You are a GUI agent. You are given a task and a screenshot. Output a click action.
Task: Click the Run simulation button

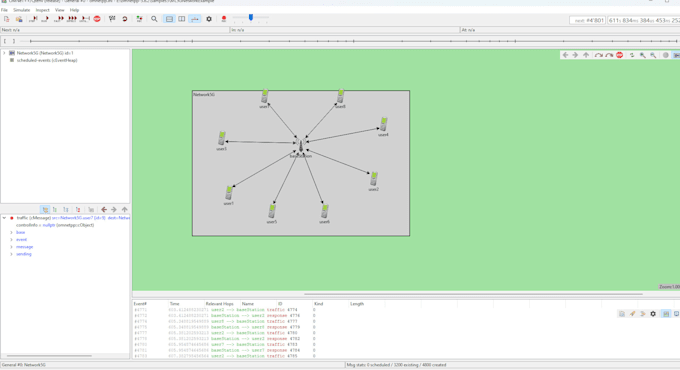45,19
